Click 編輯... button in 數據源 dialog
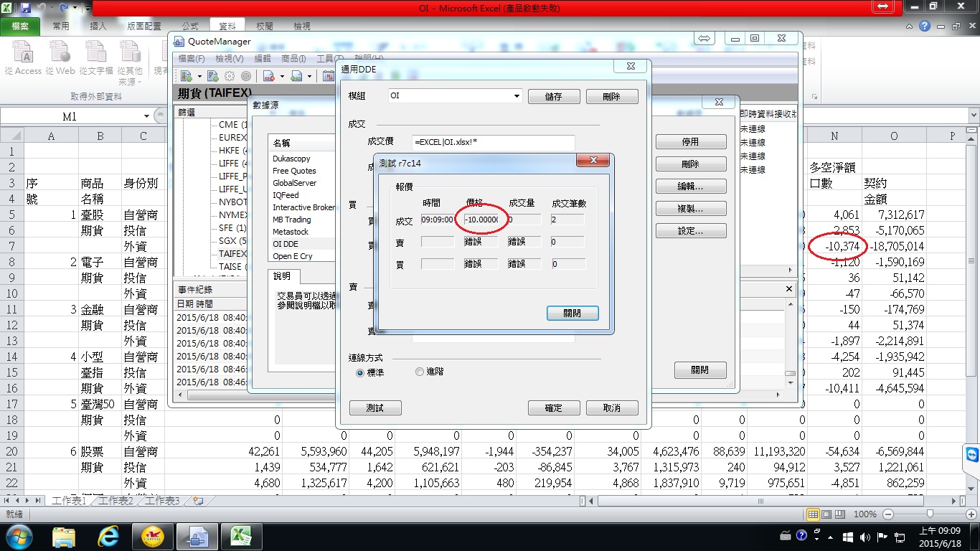Viewport: 980px width, 551px height. (691, 187)
